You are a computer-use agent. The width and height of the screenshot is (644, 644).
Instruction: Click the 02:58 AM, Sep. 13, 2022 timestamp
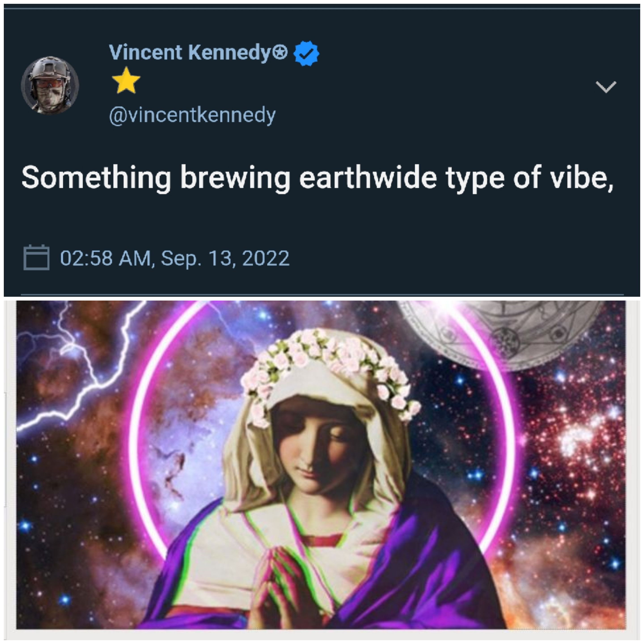pos(175,258)
